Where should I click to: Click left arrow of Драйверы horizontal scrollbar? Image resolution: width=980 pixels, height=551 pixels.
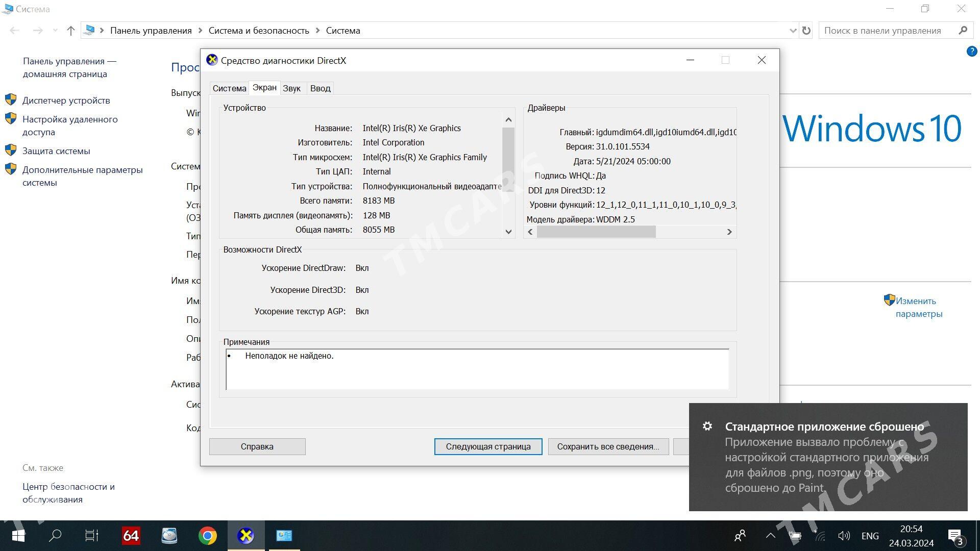coord(530,232)
